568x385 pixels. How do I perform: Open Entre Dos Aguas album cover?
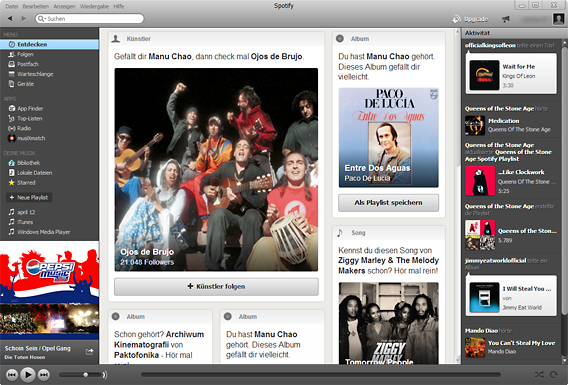tap(388, 138)
